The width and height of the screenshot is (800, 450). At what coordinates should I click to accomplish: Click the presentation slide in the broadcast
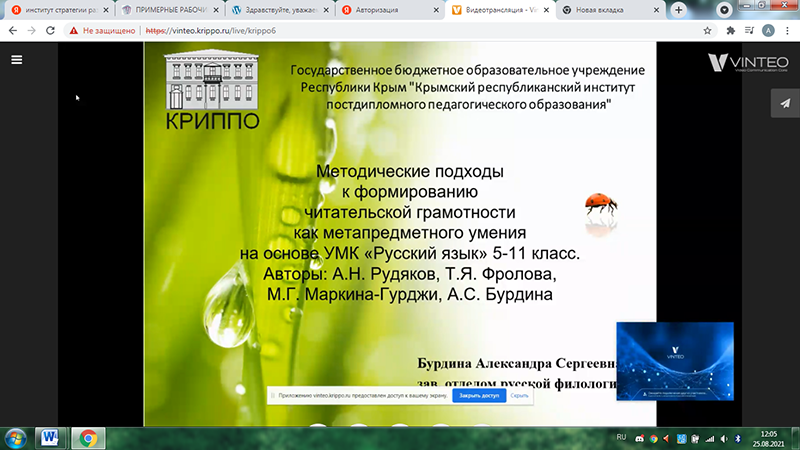coord(400,234)
